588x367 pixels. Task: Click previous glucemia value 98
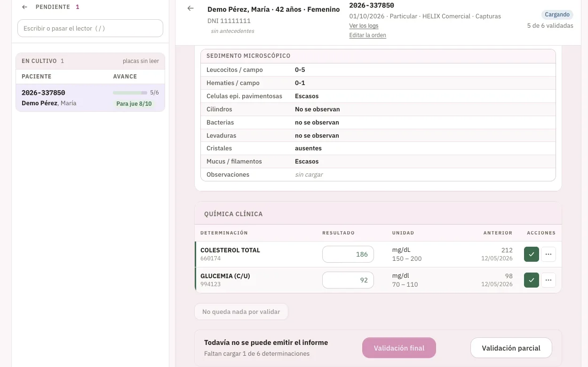pos(509,276)
